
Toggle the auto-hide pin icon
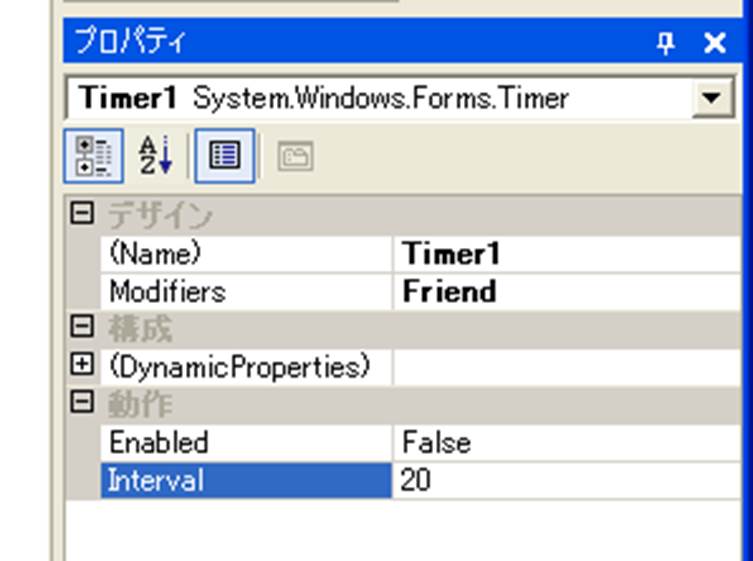click(666, 43)
